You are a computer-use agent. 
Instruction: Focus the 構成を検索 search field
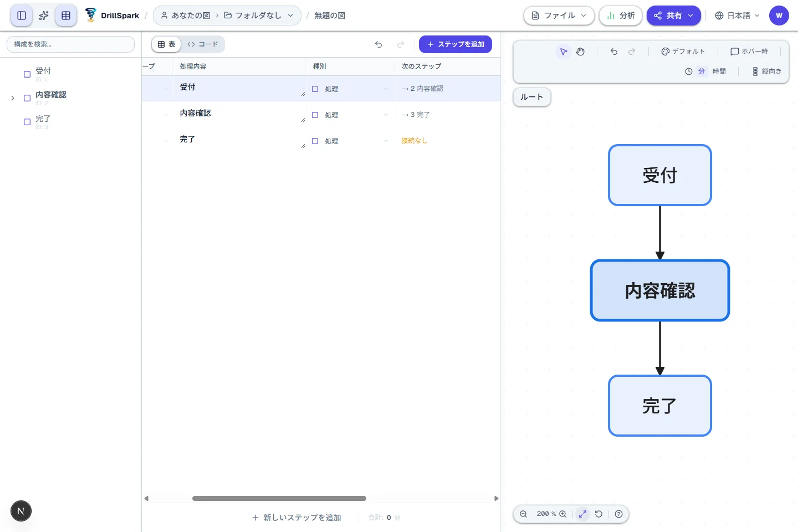(70, 44)
